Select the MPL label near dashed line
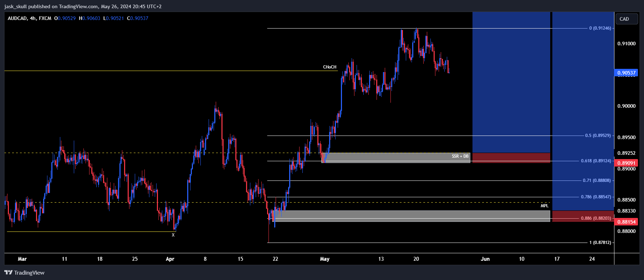 [x=545, y=206]
